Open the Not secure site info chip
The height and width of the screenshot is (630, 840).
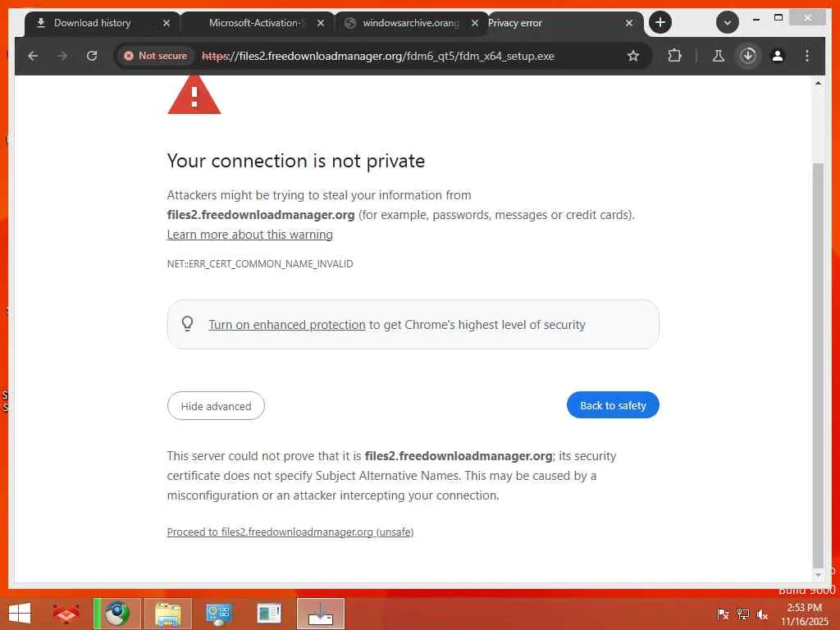pyautogui.click(x=156, y=56)
